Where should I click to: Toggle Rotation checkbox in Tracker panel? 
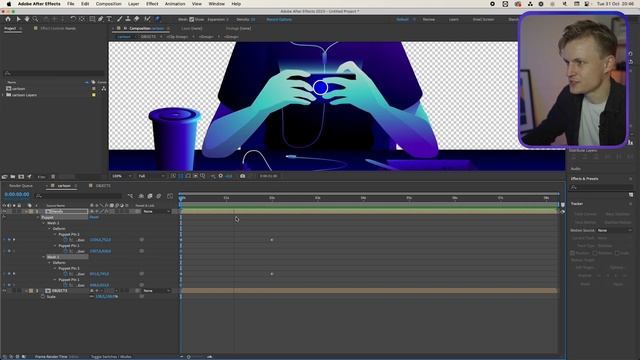click(x=595, y=253)
